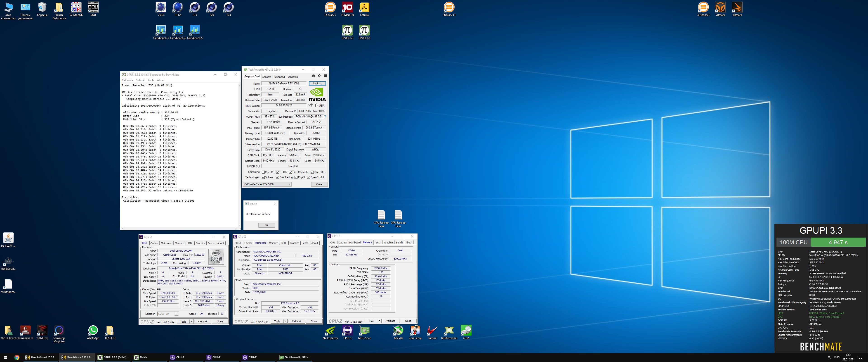Open the Geekbench 5 desktop icon
The image size is (868, 362).
[x=195, y=32]
